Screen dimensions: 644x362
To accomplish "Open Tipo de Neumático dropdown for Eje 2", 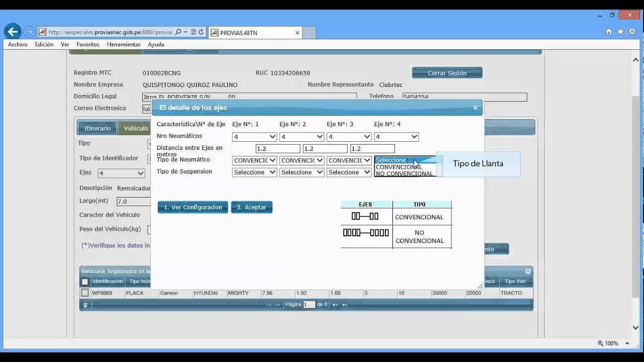I will point(302,160).
